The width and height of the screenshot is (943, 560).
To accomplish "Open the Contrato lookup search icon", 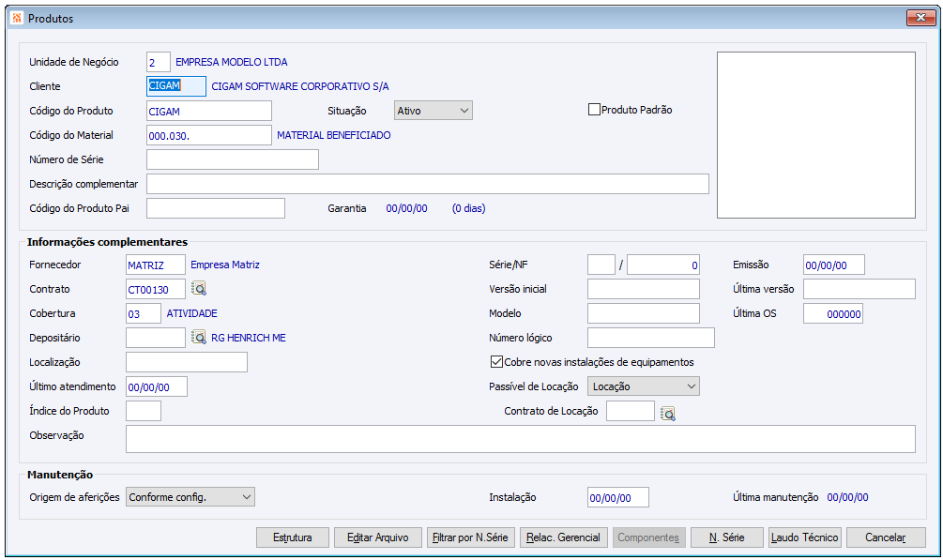I will click(x=199, y=289).
